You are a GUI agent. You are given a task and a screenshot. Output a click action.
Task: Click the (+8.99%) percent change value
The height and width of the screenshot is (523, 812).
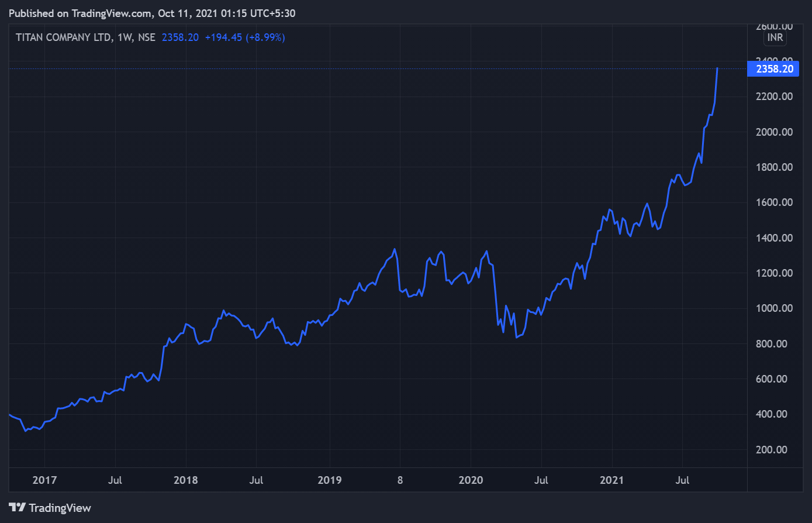[265, 37]
